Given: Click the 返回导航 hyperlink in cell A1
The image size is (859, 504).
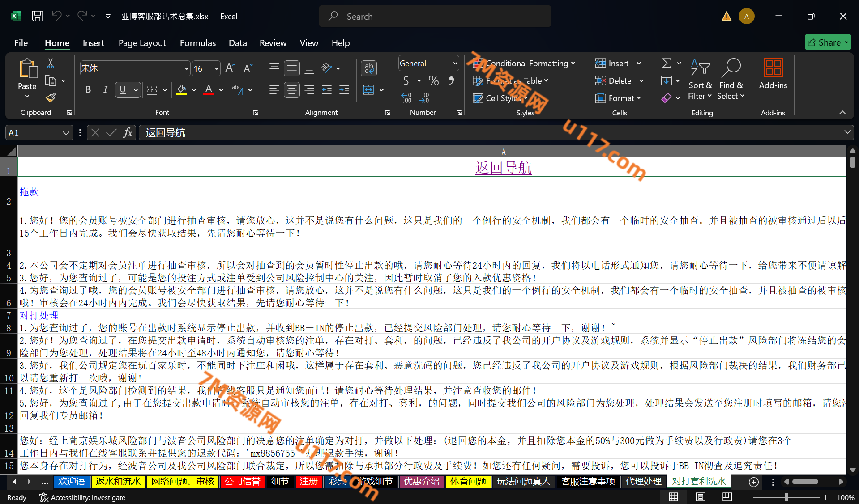Looking at the screenshot, I should tap(503, 168).
